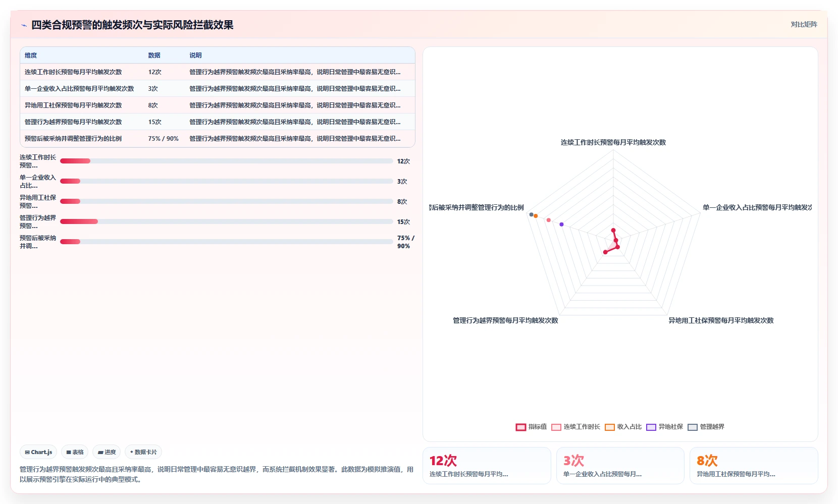This screenshot has height=504, width=838.
Task: Click the 12次 value in the table
Action: (x=154, y=72)
